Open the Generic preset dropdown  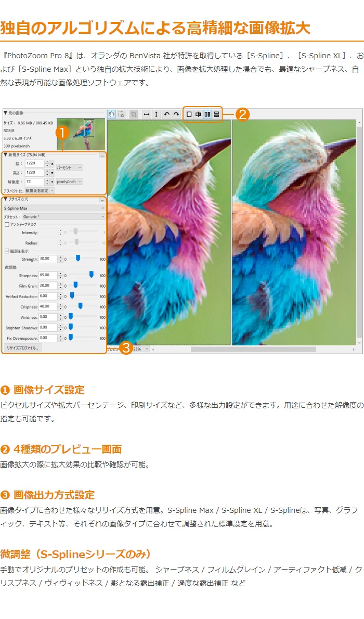pos(63,217)
